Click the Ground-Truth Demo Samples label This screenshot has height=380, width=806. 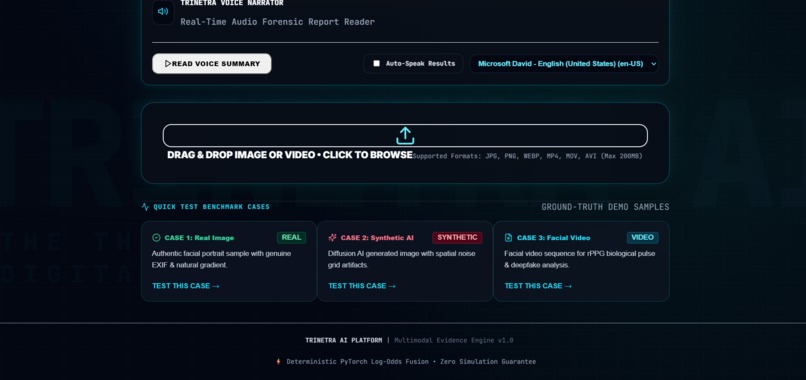[606, 207]
